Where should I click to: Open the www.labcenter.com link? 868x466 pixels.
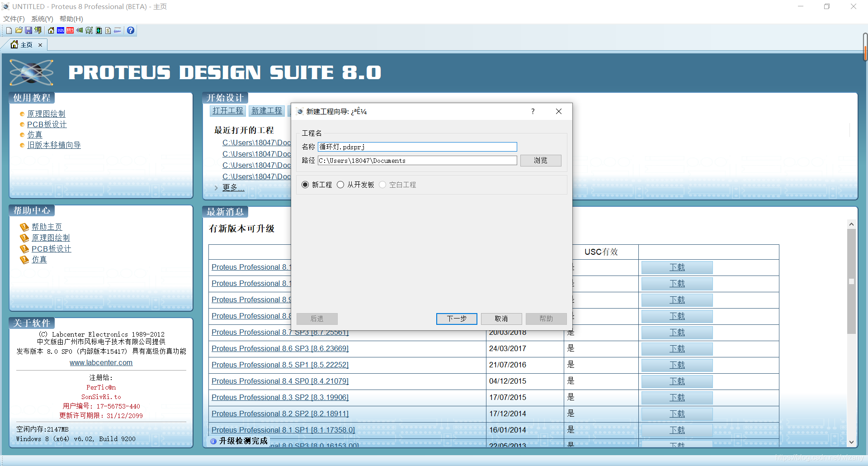(101, 363)
